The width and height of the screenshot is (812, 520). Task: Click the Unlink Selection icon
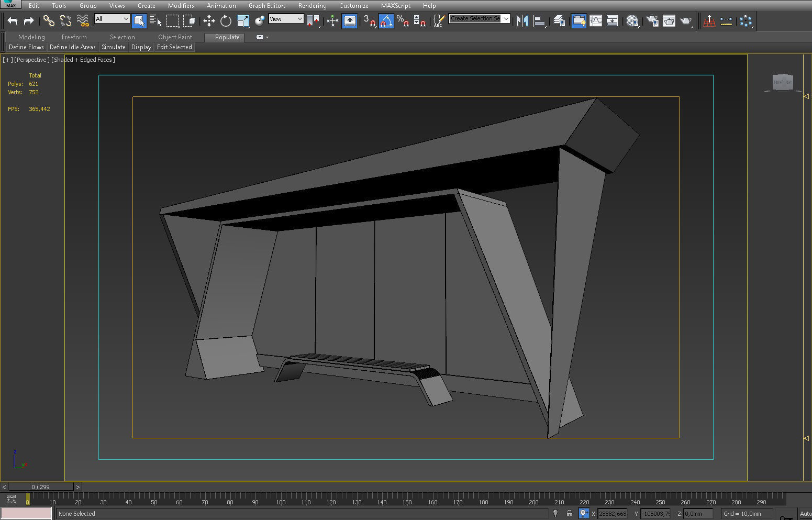pyautogui.click(x=65, y=21)
